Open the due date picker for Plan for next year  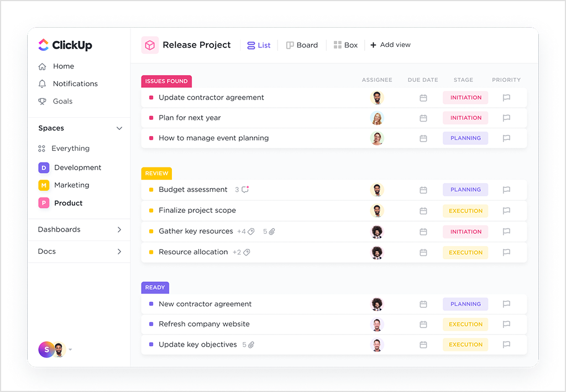click(423, 118)
